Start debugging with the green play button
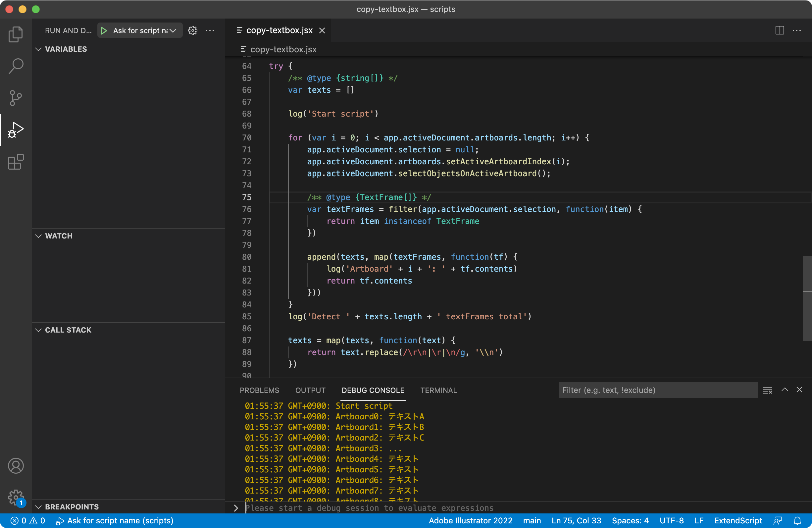The image size is (812, 528). click(x=104, y=30)
